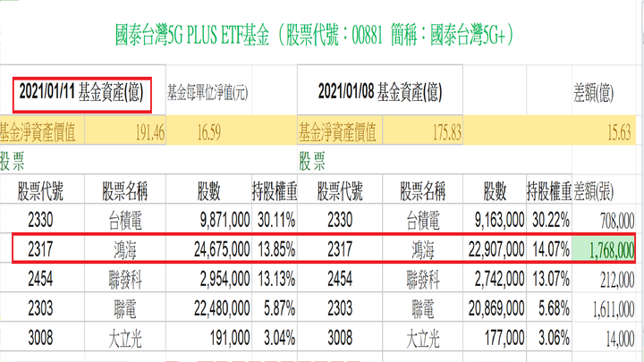Click weight cell 30.22%
The width and height of the screenshot is (644, 362).
(551, 220)
